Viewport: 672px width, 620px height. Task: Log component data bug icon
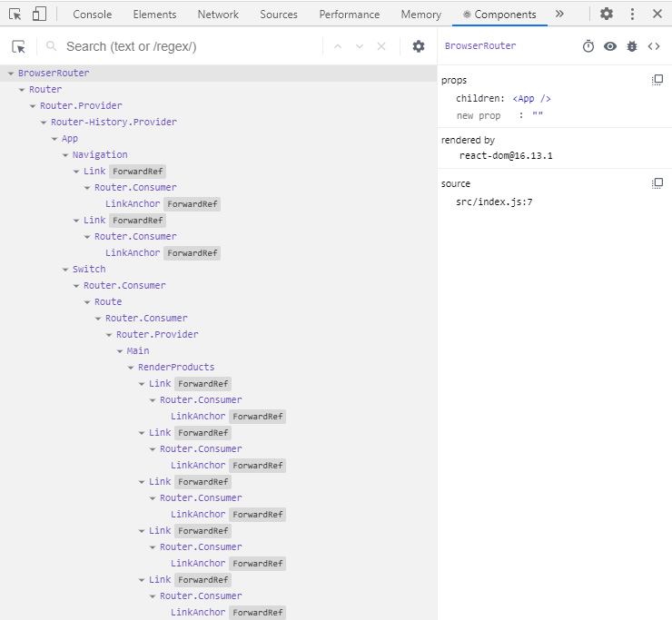(632, 46)
